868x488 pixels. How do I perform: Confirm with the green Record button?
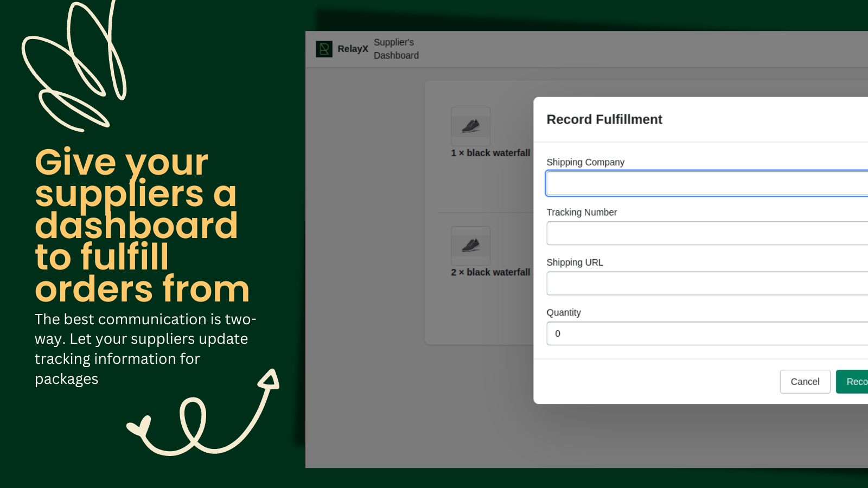pyautogui.click(x=852, y=382)
